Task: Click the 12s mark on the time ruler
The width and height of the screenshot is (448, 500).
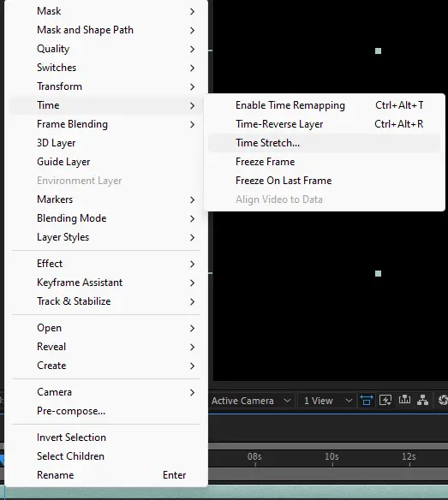Action: 409,457
